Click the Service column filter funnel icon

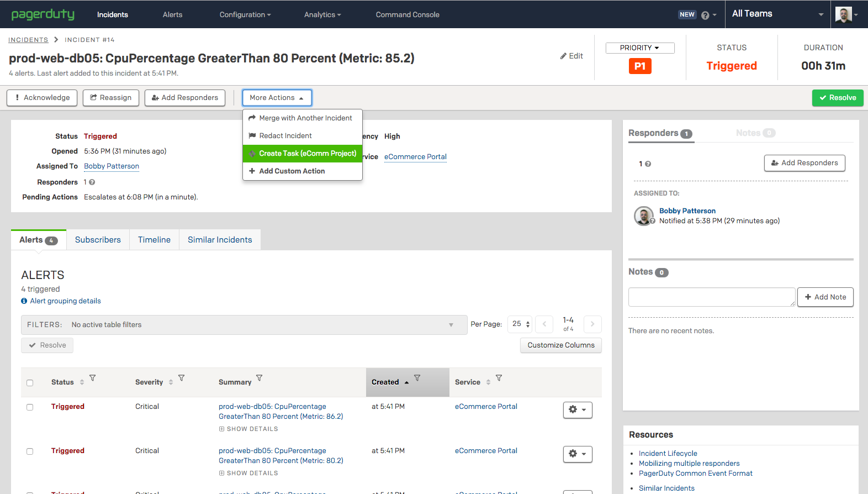pyautogui.click(x=499, y=379)
